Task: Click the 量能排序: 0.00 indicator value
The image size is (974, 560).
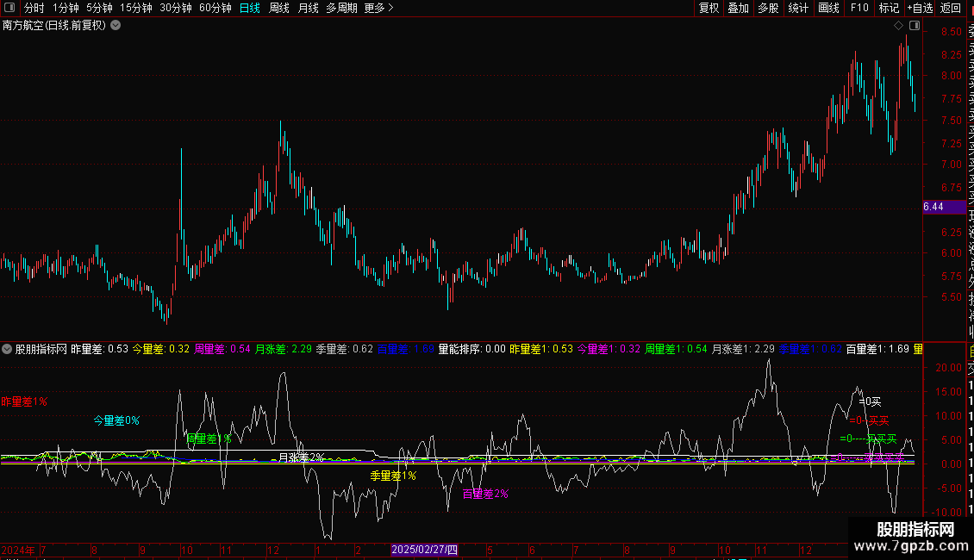Action: (472, 349)
